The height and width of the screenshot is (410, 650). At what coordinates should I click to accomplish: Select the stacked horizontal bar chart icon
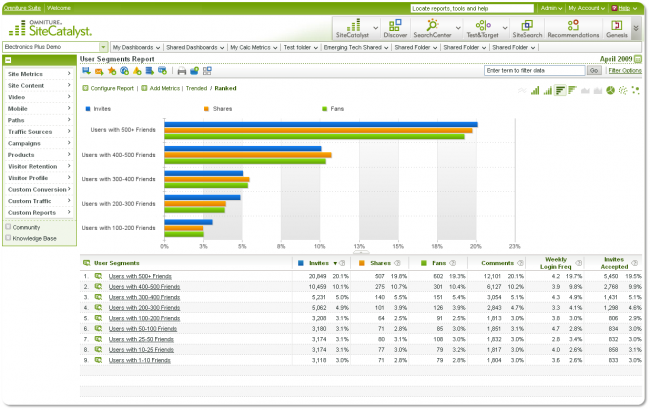pos(572,90)
